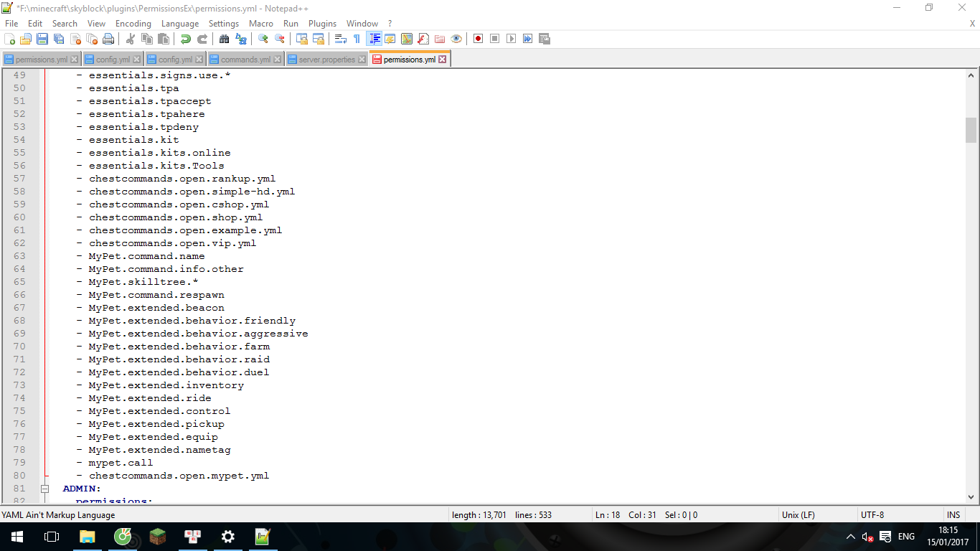Click the Close document toolbar icon
This screenshot has height=551, width=980.
click(75, 39)
